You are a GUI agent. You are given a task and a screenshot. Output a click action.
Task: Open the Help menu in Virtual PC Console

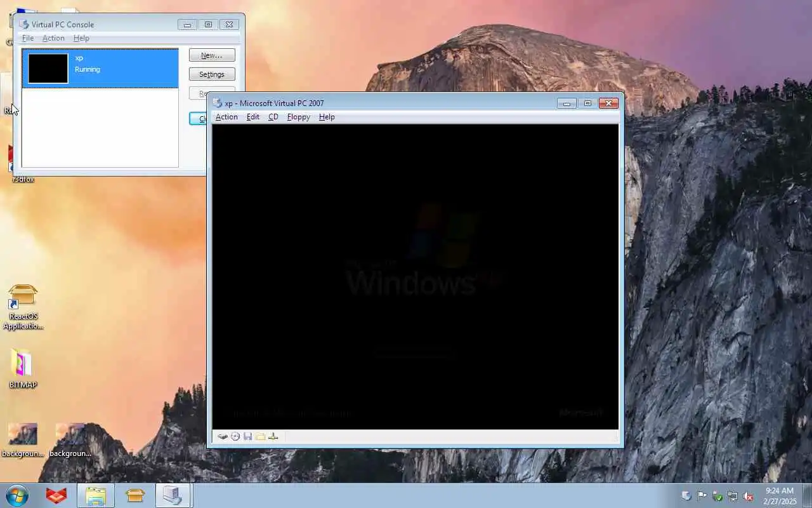pos(81,38)
